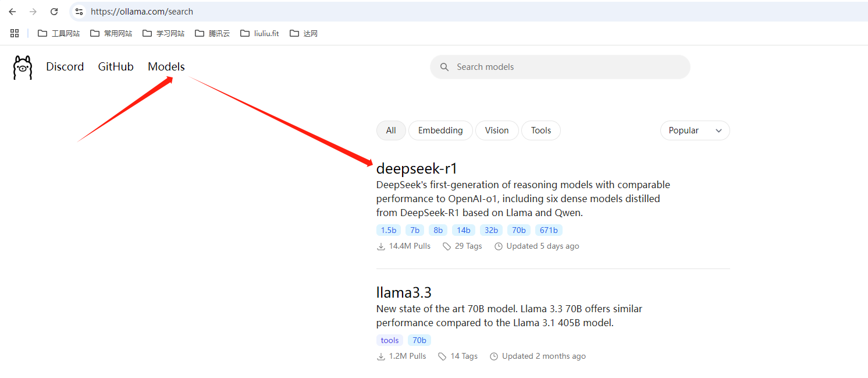
Task: Toggle the Embedding filter
Action: tap(440, 130)
